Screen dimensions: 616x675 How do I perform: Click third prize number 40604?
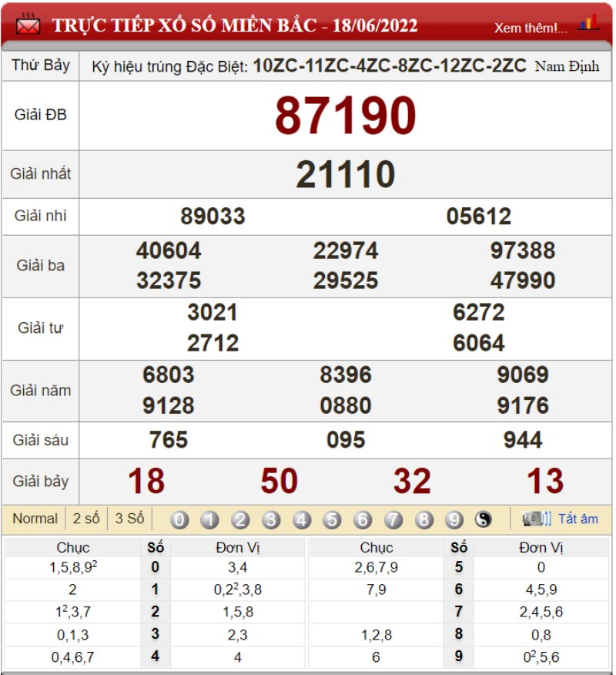(169, 250)
